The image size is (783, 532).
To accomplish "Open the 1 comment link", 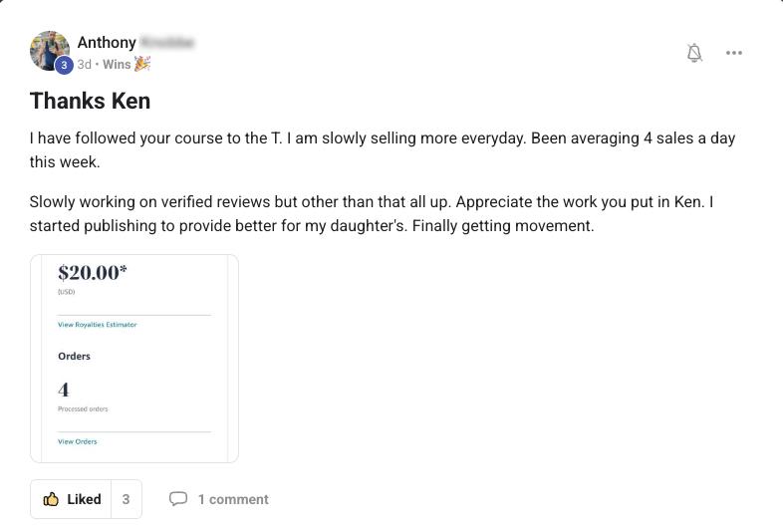I will [233, 499].
